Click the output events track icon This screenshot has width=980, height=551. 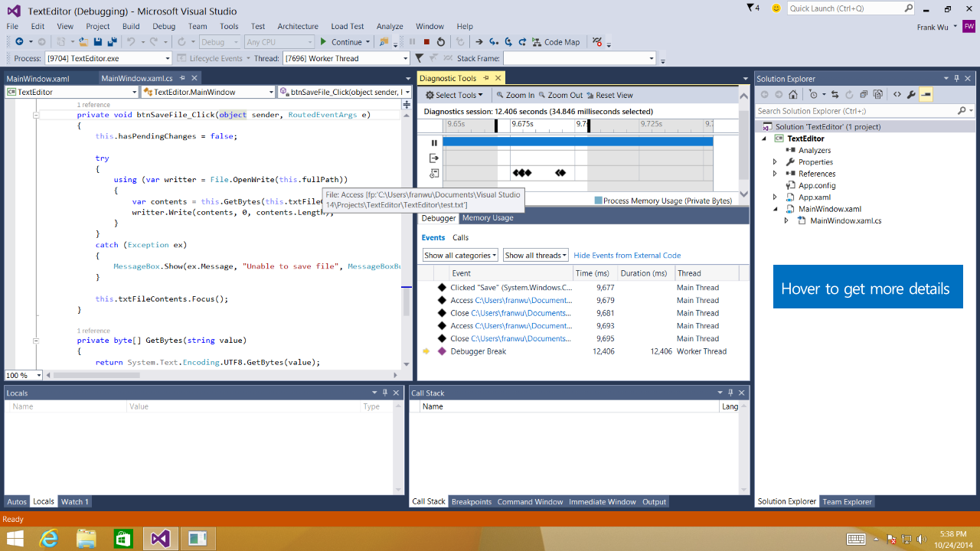[x=434, y=158]
